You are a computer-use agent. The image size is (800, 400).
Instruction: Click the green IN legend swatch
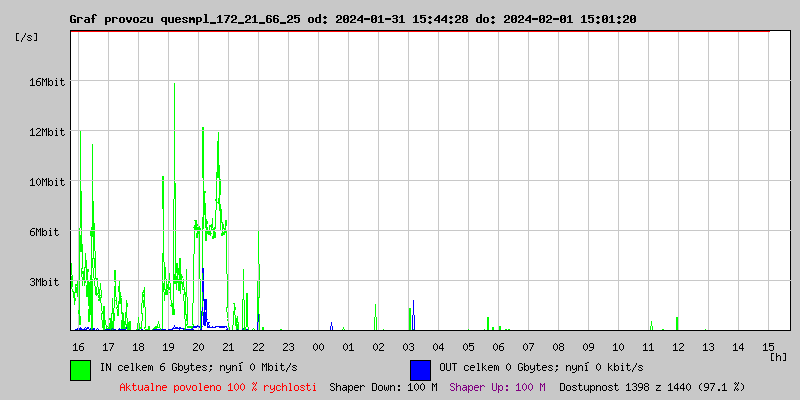(80, 369)
